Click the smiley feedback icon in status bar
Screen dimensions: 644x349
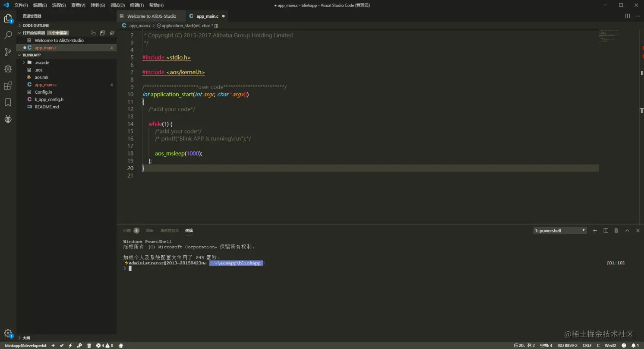pyautogui.click(x=624, y=346)
